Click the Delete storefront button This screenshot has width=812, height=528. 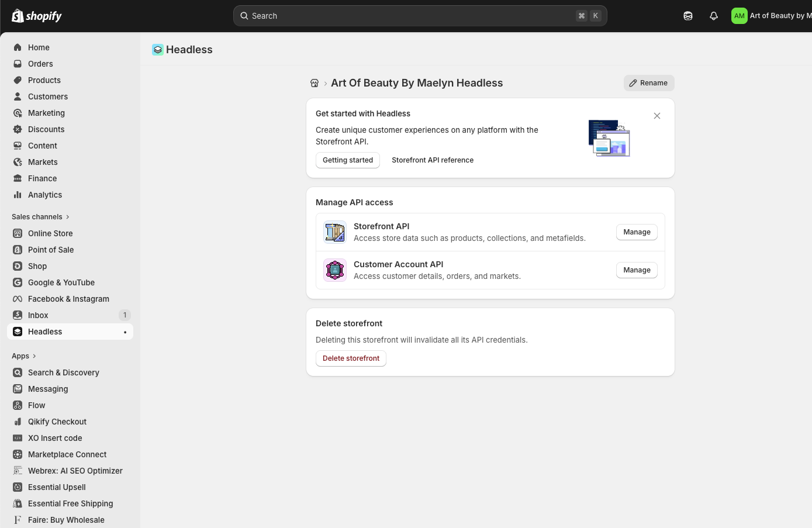pyautogui.click(x=351, y=358)
